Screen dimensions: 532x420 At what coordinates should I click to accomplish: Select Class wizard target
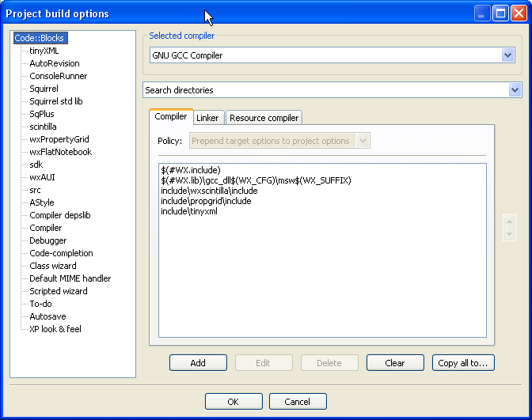[x=52, y=266]
